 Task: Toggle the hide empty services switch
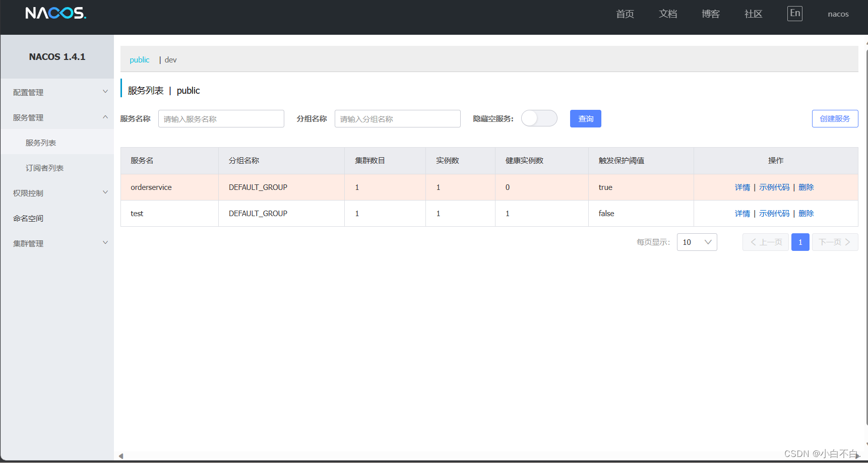(539, 118)
